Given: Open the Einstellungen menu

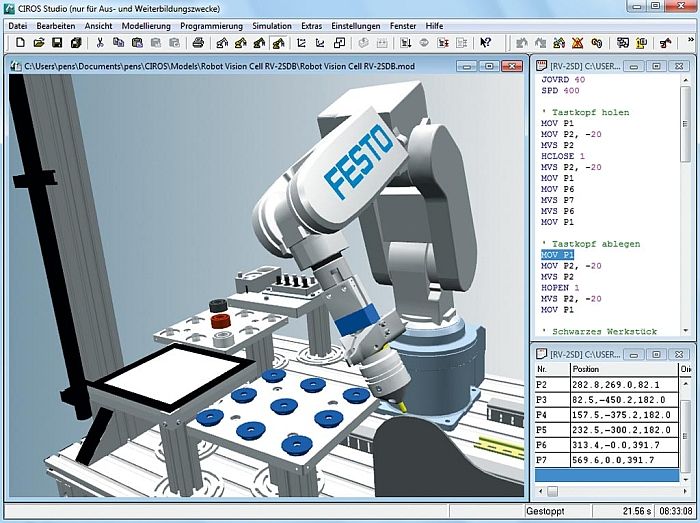Looking at the screenshot, I should tap(355, 26).
